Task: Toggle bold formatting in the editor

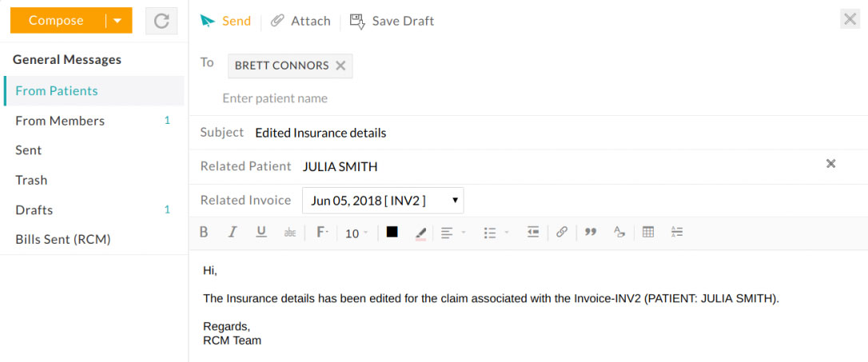Action: click(204, 233)
